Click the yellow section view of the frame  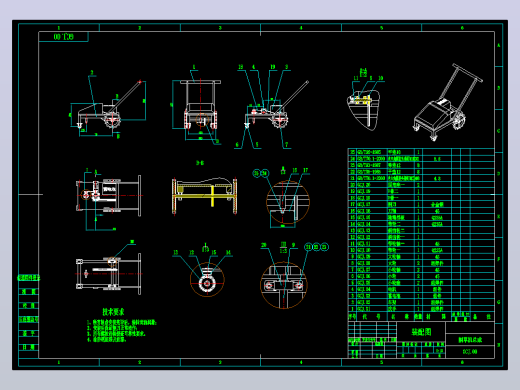pos(204,195)
